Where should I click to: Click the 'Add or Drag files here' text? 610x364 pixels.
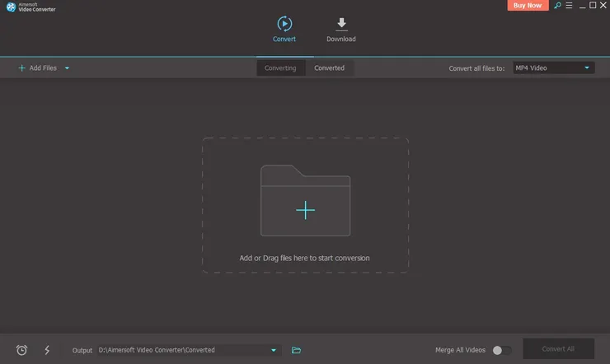305,258
